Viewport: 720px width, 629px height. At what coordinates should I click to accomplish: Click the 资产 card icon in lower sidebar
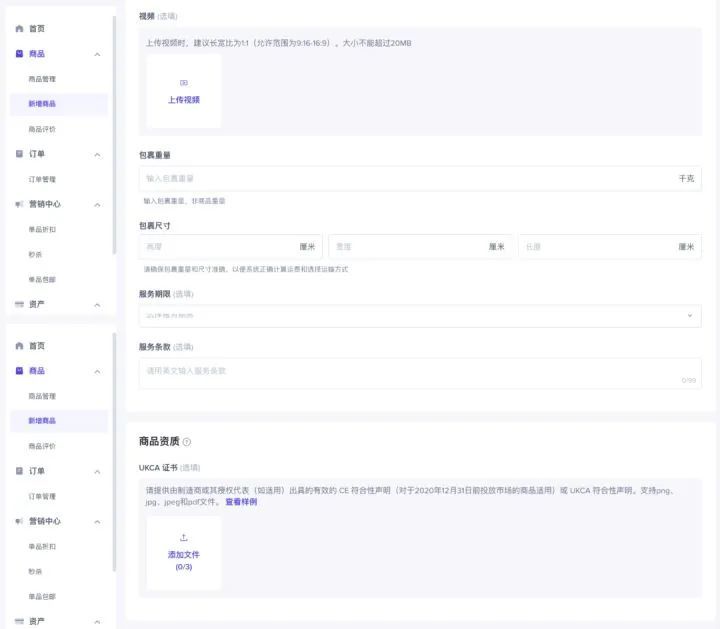click(19, 621)
